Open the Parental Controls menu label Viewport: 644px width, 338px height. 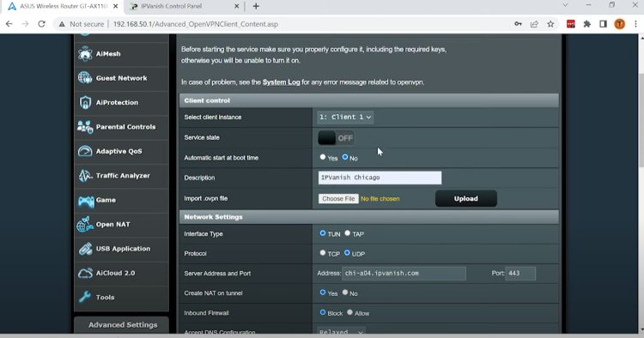click(125, 127)
